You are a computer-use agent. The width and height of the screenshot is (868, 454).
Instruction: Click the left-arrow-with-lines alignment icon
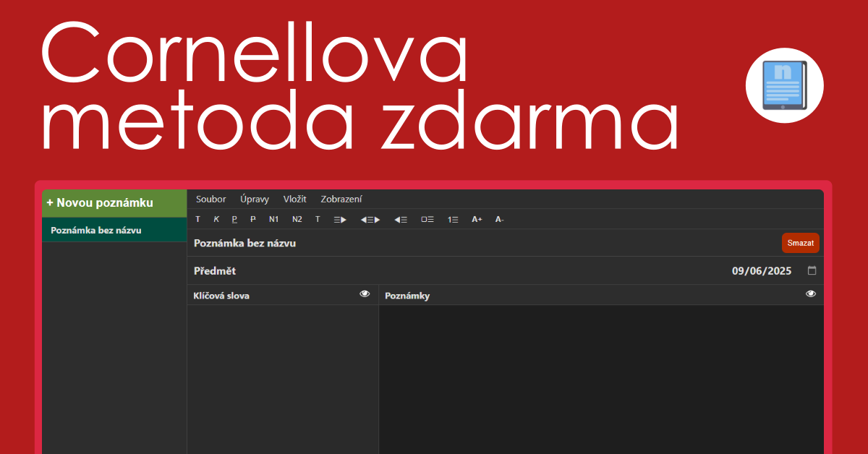point(401,219)
